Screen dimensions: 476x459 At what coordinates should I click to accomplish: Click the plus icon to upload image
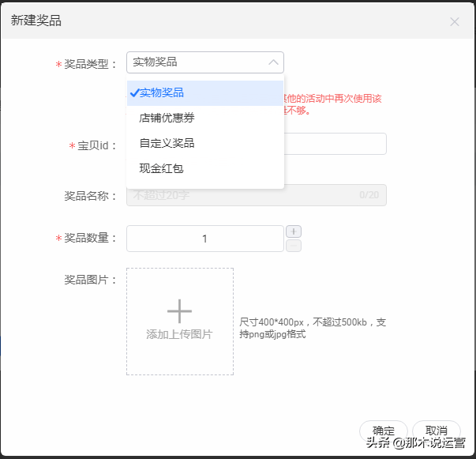tap(179, 311)
